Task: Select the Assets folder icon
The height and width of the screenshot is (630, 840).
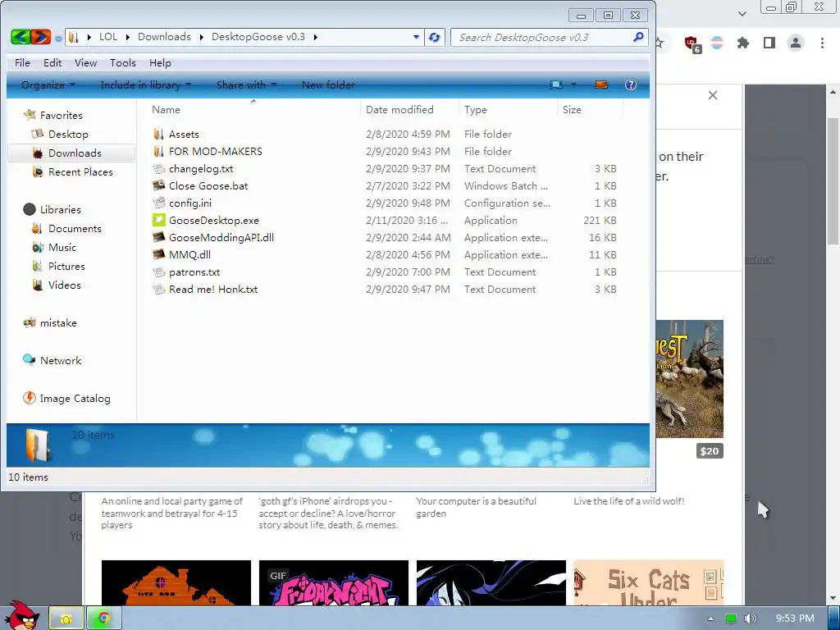Action: [x=158, y=135]
